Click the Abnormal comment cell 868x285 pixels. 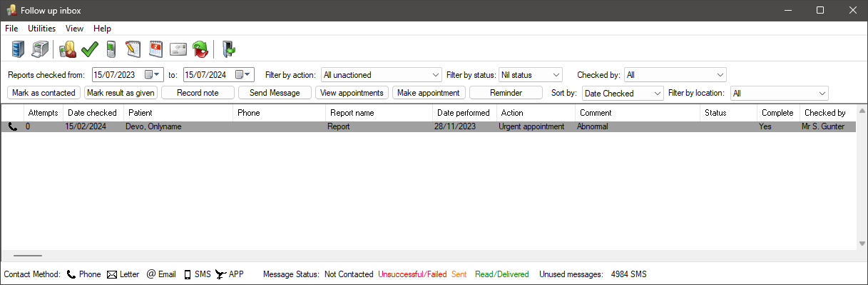pos(638,126)
